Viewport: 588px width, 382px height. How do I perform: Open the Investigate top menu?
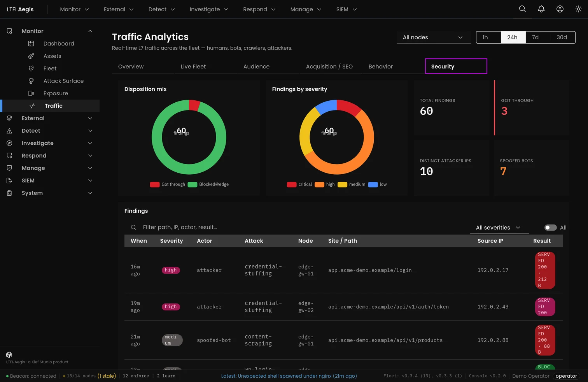coord(209,9)
